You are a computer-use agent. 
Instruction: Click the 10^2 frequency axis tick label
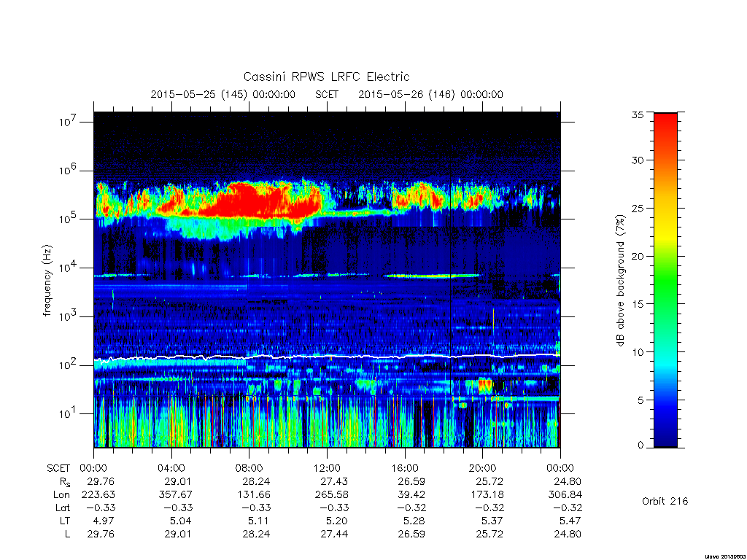point(68,365)
